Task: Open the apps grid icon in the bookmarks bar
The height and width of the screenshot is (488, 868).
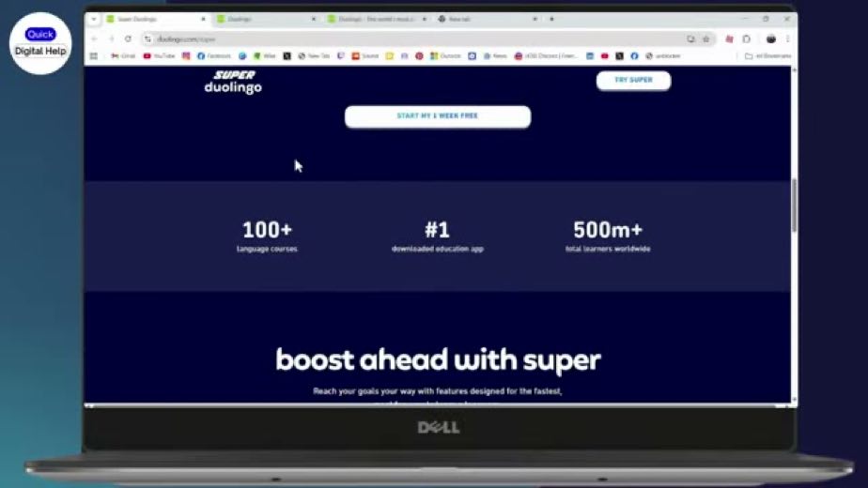Action: [x=94, y=56]
